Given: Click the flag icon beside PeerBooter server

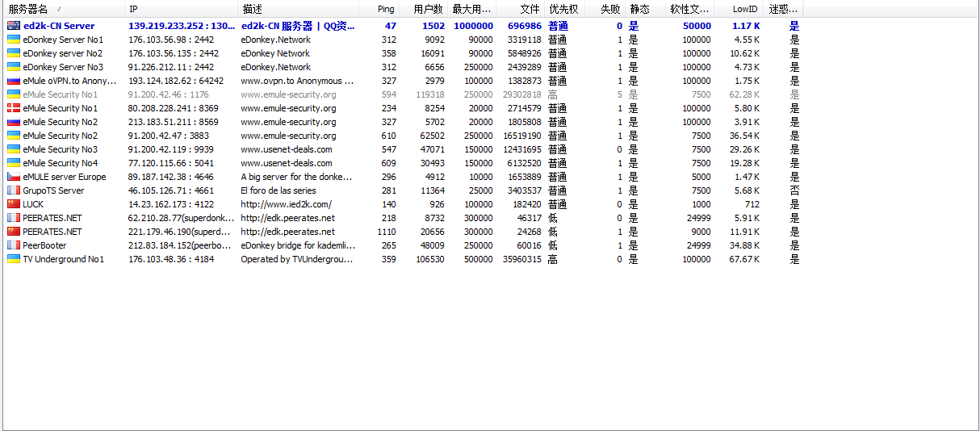Looking at the screenshot, I should [13, 245].
